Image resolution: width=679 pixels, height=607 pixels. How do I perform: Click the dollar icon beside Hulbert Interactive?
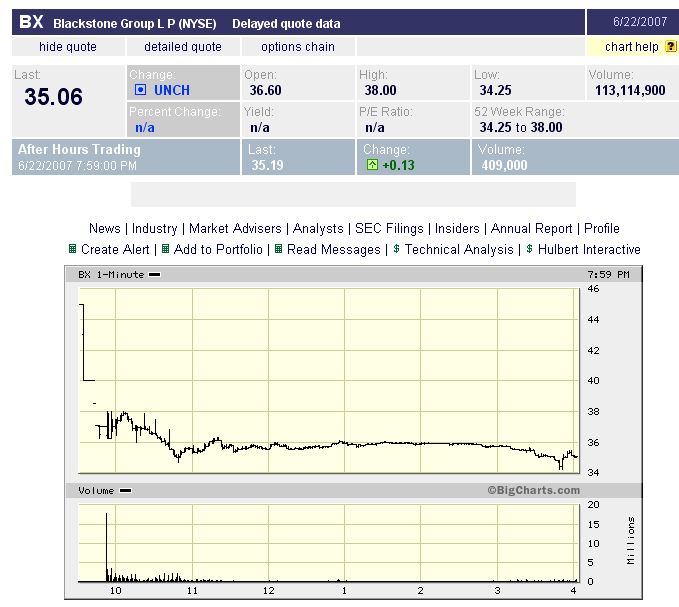pos(529,249)
